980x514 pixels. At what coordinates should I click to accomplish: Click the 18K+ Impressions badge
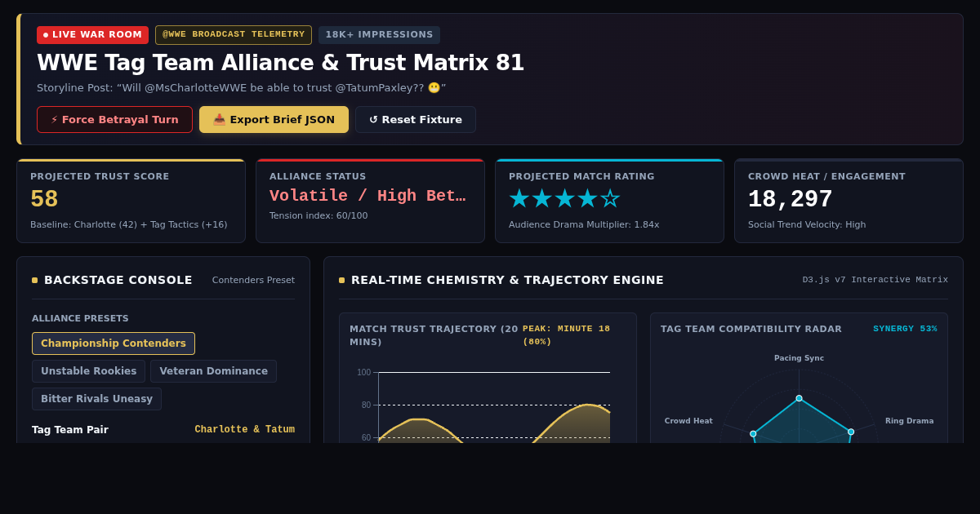click(380, 34)
